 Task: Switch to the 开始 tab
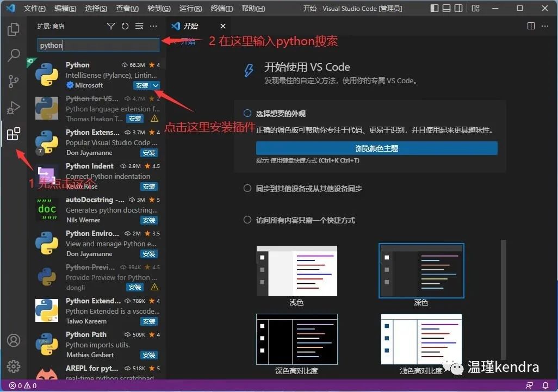(x=189, y=26)
